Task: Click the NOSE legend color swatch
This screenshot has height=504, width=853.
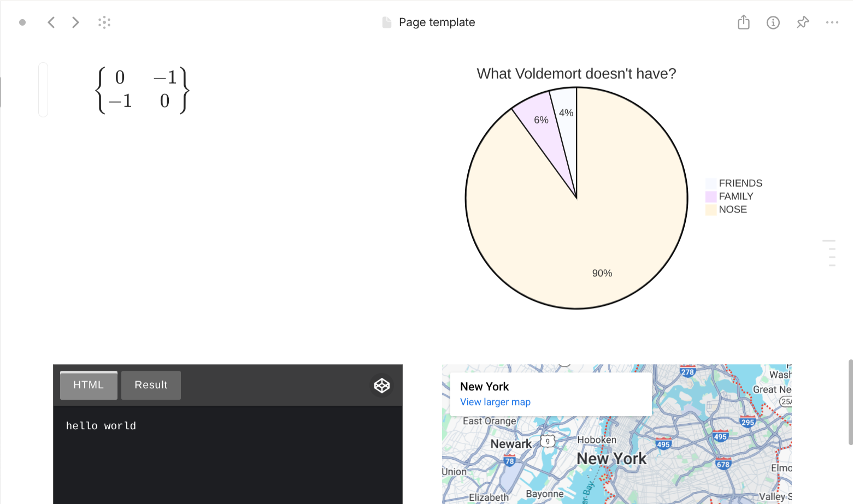Action: click(710, 210)
